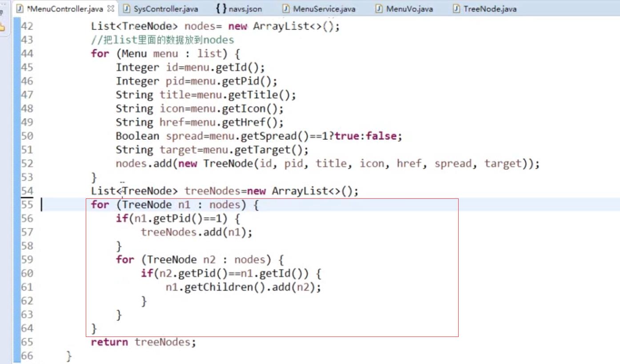The height and width of the screenshot is (364, 620).
Task: Click line number 66 in the gutter
Action: tap(27, 356)
